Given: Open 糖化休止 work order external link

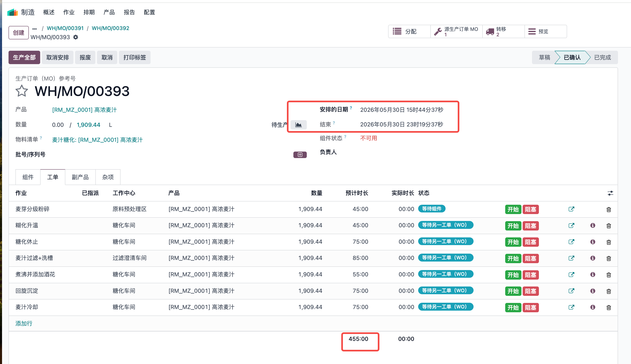Looking at the screenshot, I should (571, 242).
